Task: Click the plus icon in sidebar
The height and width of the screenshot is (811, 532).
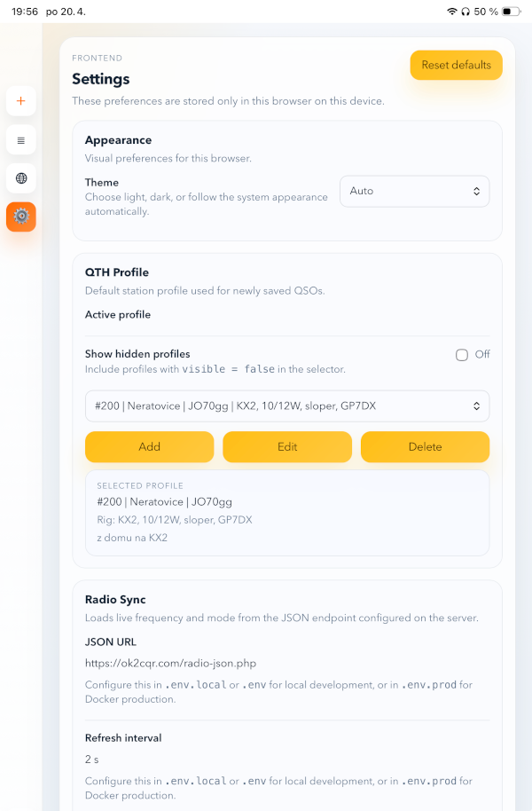Action: point(21,101)
